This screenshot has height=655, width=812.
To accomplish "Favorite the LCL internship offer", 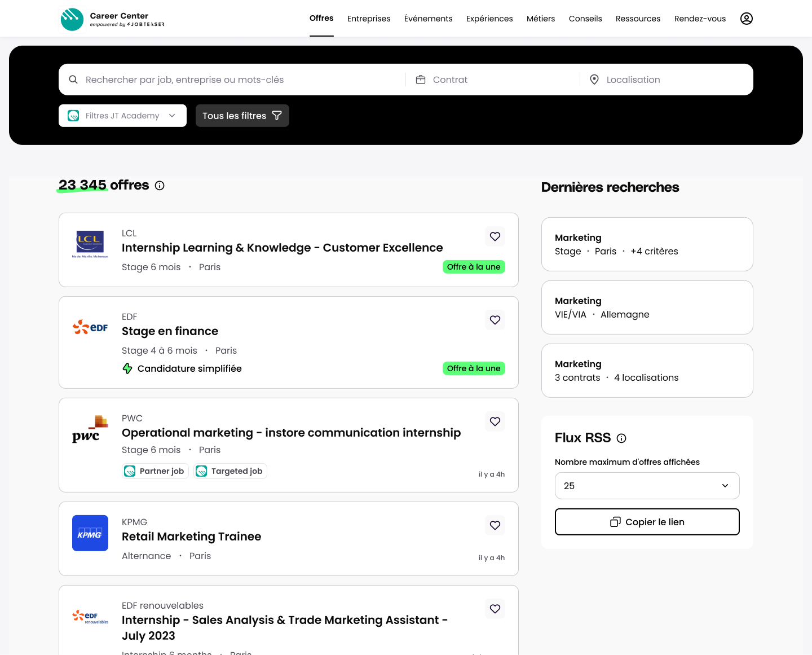I will pos(495,236).
